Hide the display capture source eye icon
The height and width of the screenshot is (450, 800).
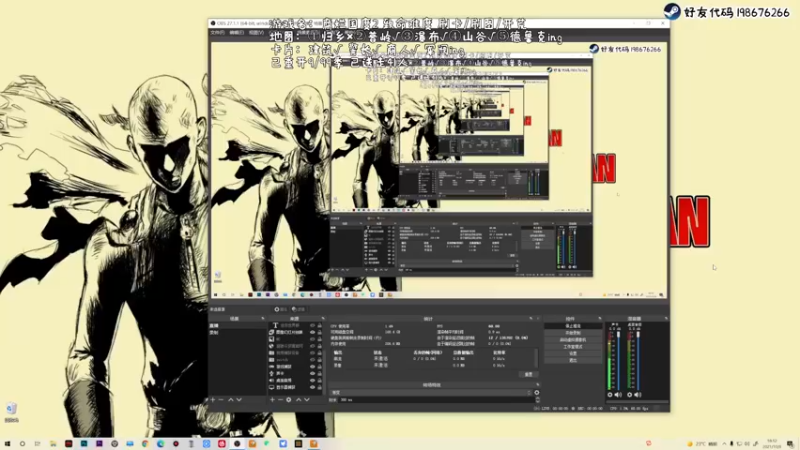313,387
